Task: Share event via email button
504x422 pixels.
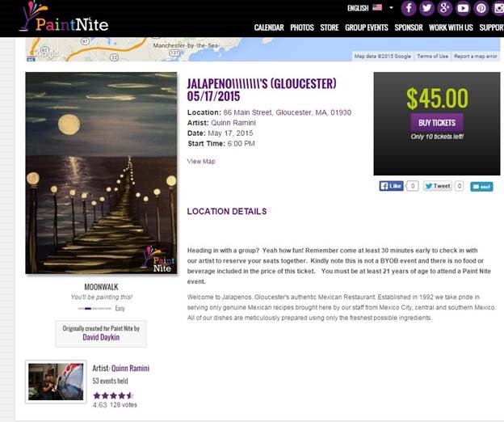Action: [481, 187]
